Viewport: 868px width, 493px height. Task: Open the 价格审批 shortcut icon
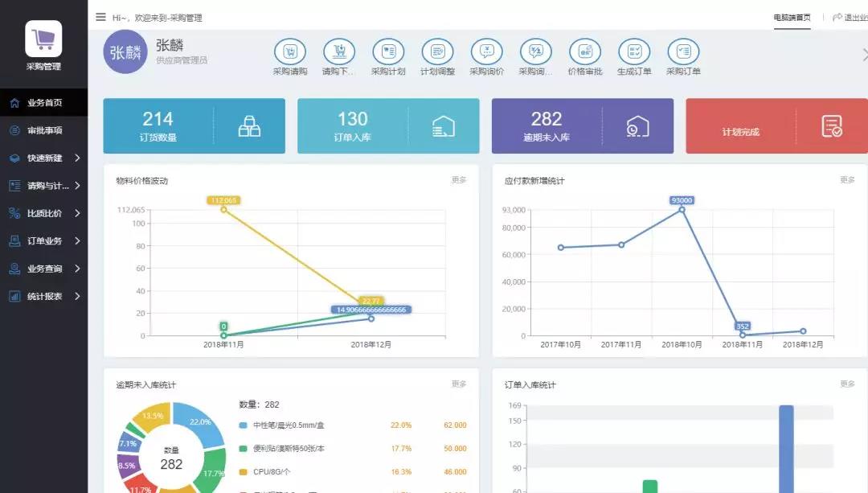tap(585, 52)
